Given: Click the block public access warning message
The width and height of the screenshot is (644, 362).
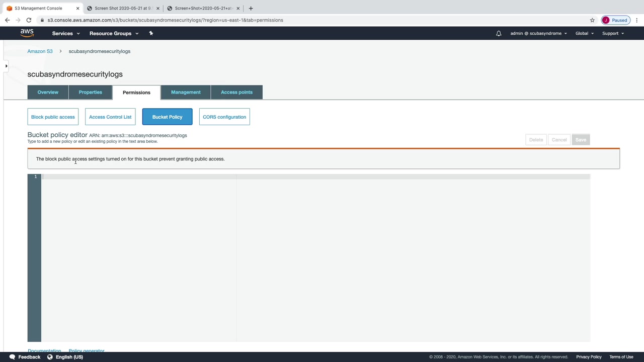Looking at the screenshot, I should [x=130, y=159].
